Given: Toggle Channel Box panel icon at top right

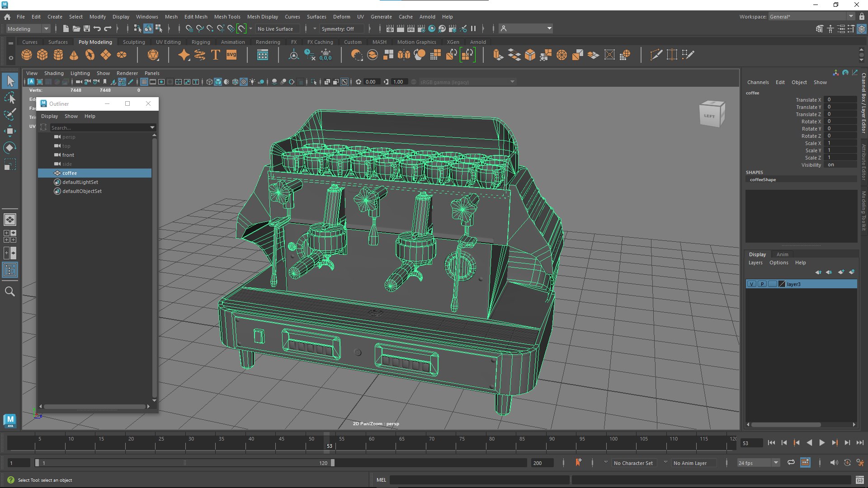Looking at the screenshot, I should [x=862, y=29].
